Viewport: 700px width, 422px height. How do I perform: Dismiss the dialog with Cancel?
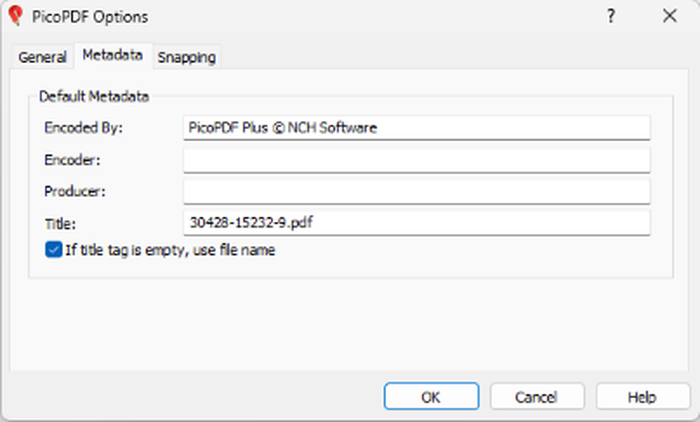click(537, 397)
